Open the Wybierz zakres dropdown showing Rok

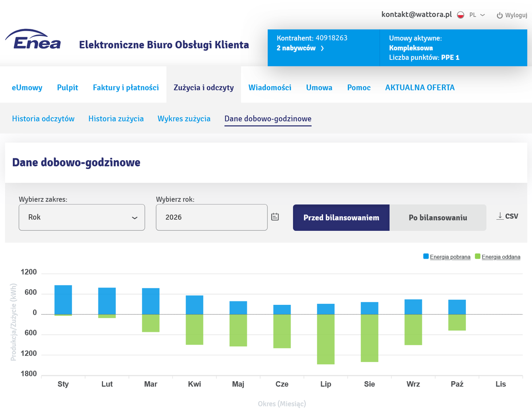click(x=82, y=217)
